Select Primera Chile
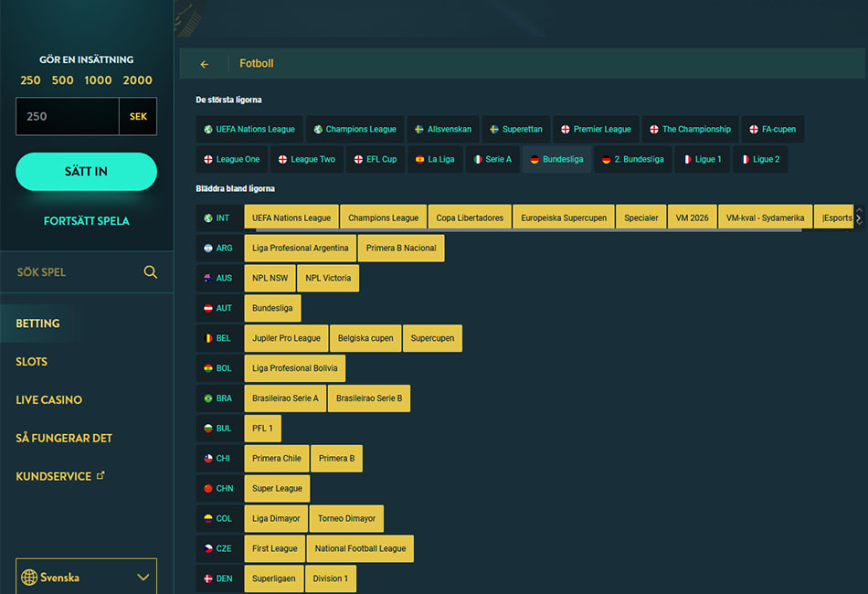This screenshot has width=868, height=594. [277, 459]
